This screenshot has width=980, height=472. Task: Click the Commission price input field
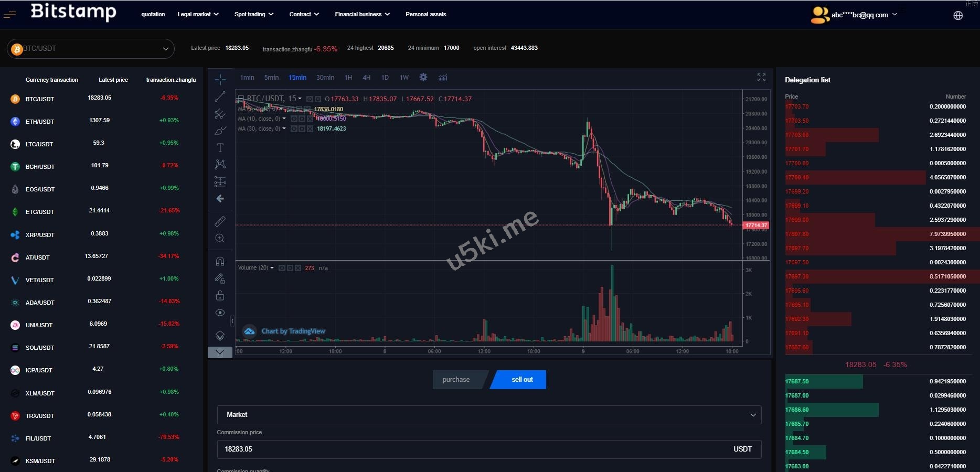[472, 449]
